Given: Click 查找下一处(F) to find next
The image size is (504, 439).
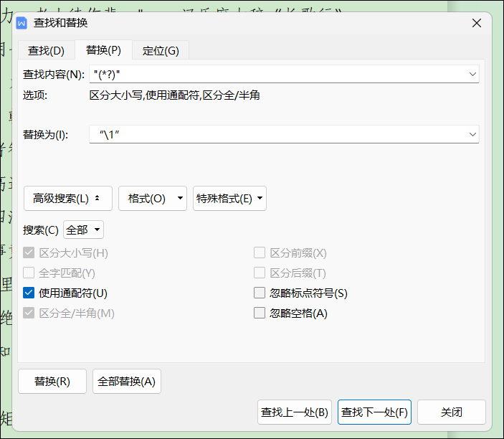Looking at the screenshot, I should (x=374, y=412).
